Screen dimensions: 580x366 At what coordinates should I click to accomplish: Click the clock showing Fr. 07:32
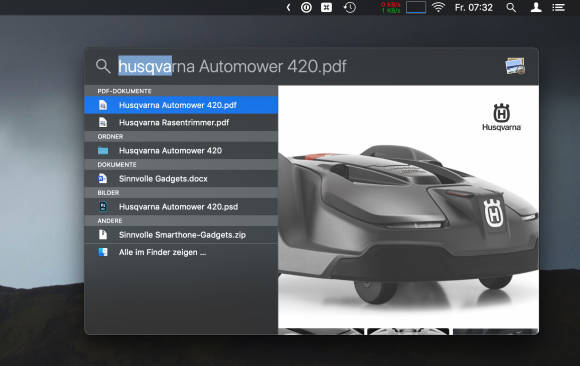[x=474, y=7]
